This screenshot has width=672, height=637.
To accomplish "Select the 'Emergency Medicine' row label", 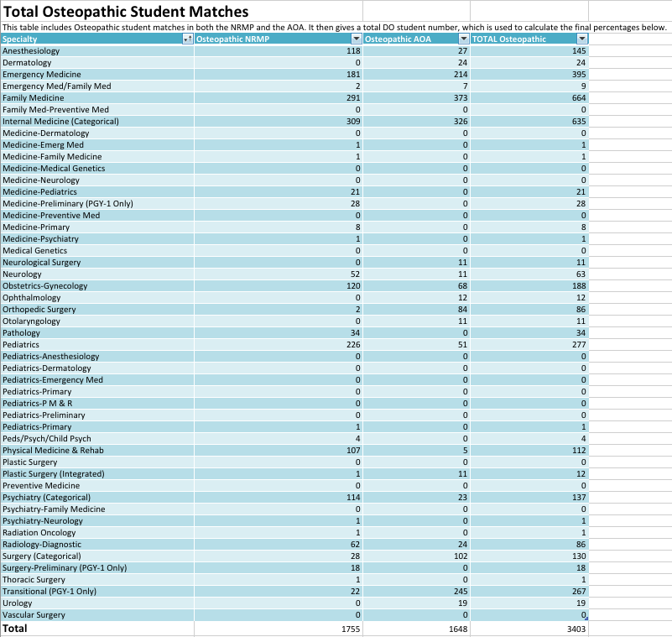I will 42,74.
